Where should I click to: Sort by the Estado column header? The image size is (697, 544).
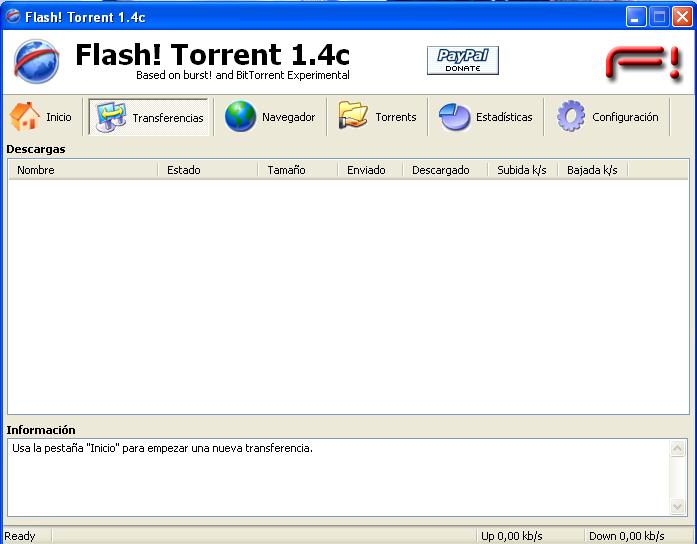tap(208, 170)
